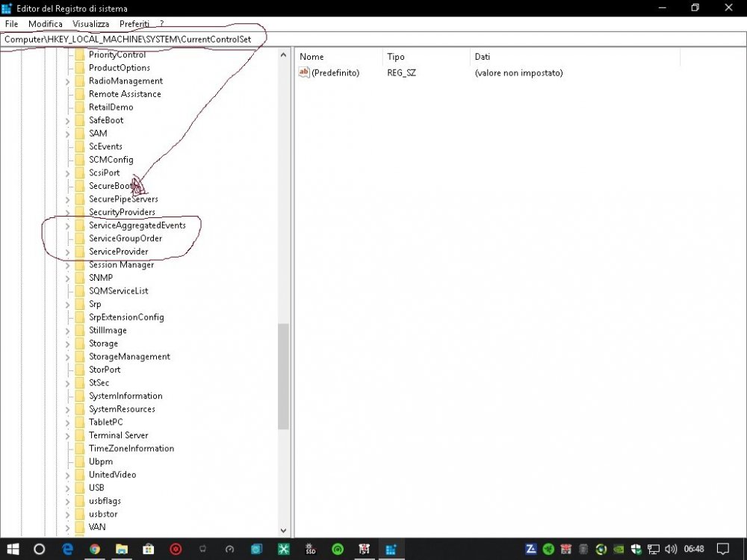Select the usbflags key
747x560 pixels.
105,501
